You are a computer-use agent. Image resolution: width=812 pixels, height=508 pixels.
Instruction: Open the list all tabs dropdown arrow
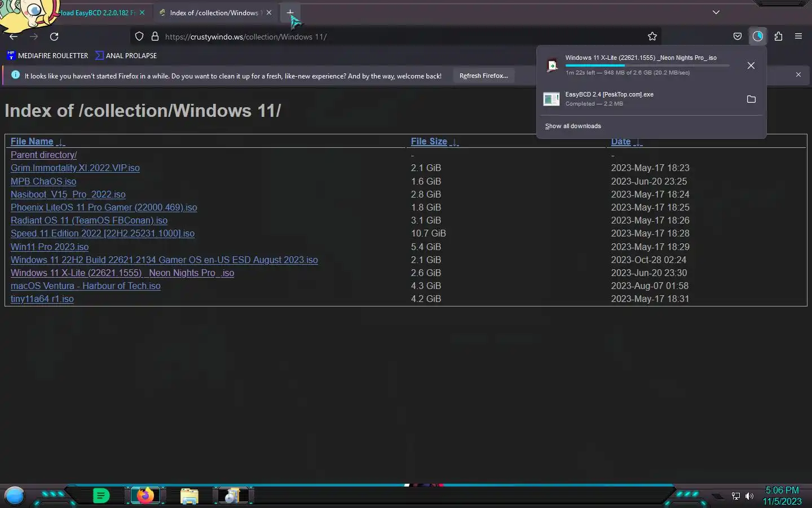pyautogui.click(x=716, y=12)
